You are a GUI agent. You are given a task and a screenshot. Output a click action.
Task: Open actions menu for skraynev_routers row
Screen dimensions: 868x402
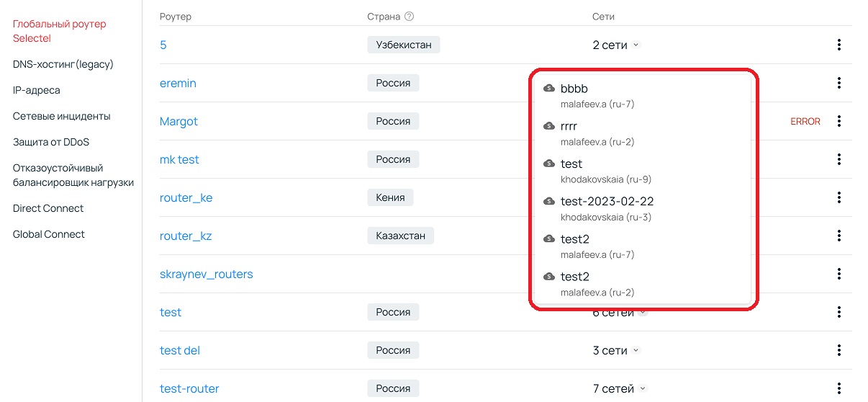click(839, 274)
